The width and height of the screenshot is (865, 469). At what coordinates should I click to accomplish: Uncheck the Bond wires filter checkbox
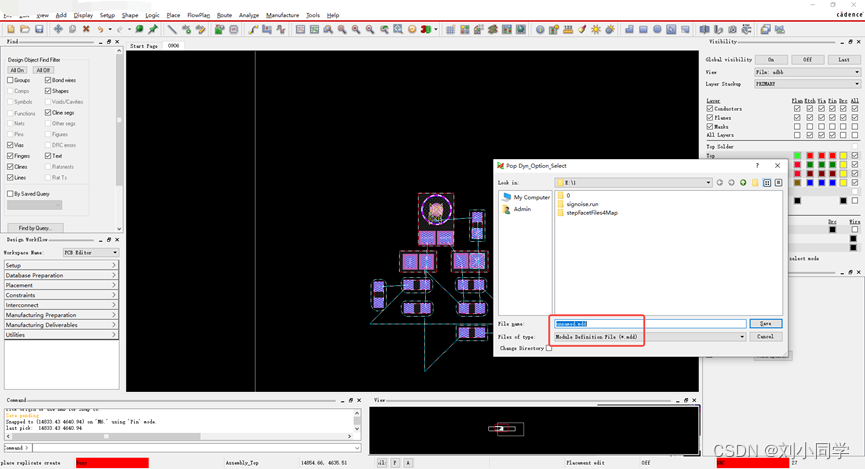(x=48, y=80)
